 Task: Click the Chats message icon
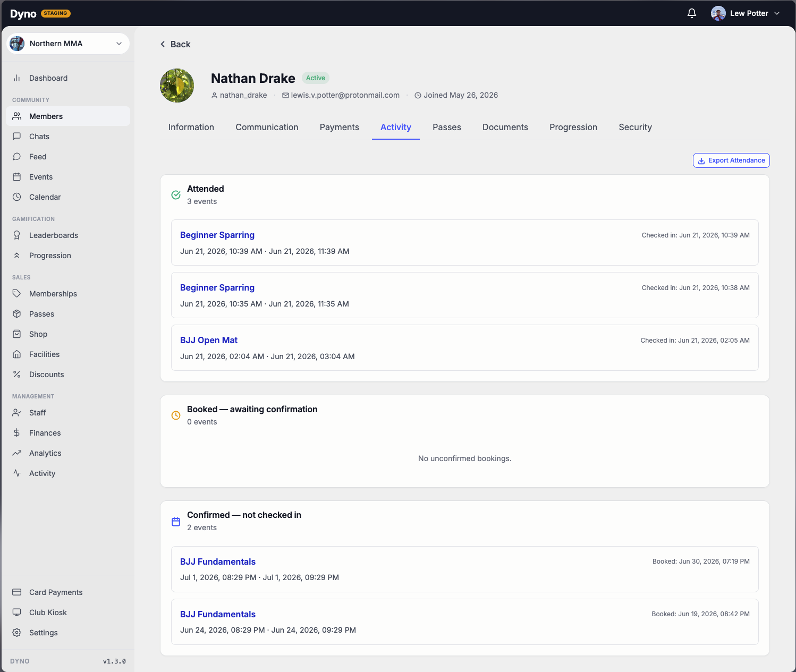click(17, 137)
